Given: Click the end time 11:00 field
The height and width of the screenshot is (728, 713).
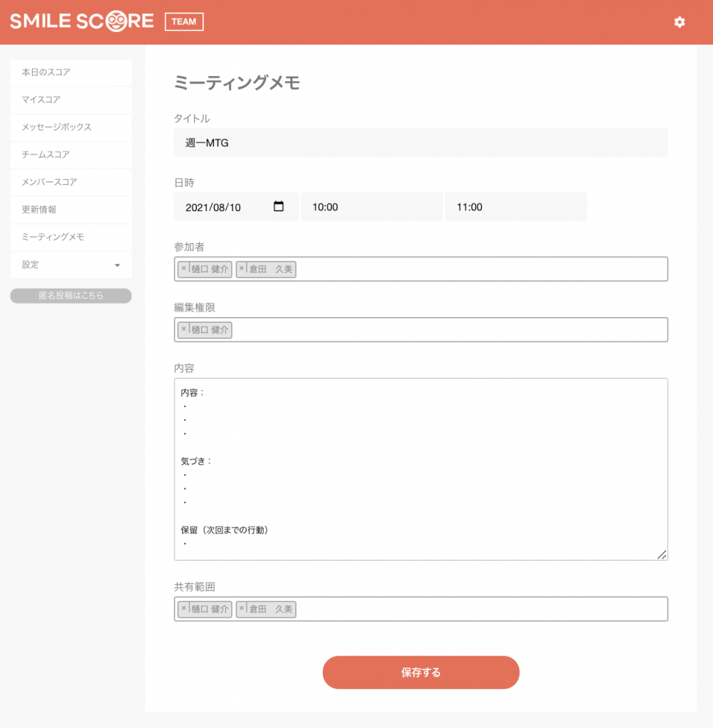Looking at the screenshot, I should coord(515,207).
